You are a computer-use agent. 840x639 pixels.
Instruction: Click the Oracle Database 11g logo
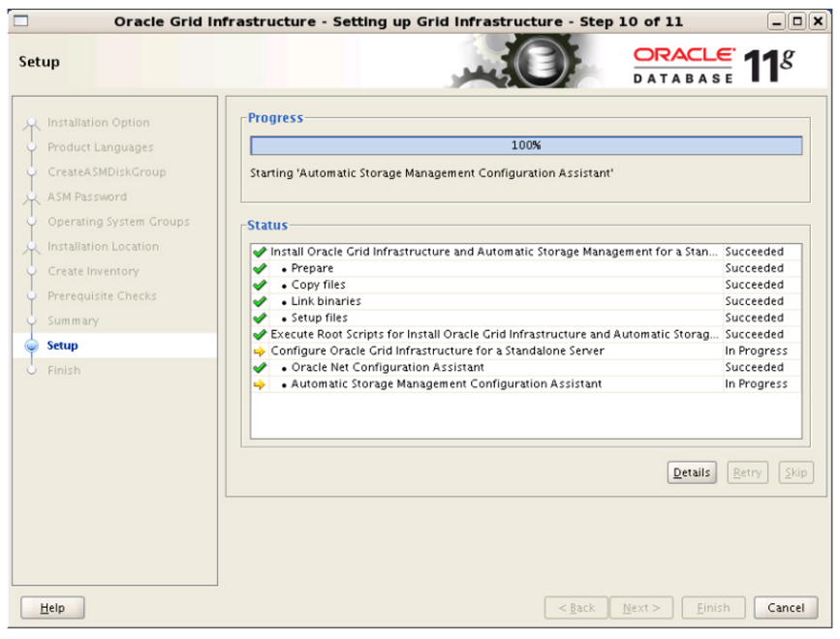pos(714,65)
